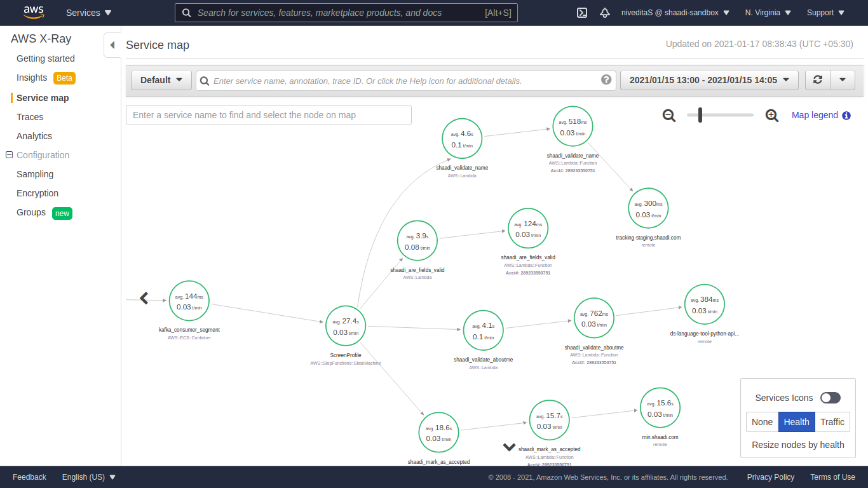
Task: Click the AWS X-Ray sidebar title
Action: tap(41, 39)
